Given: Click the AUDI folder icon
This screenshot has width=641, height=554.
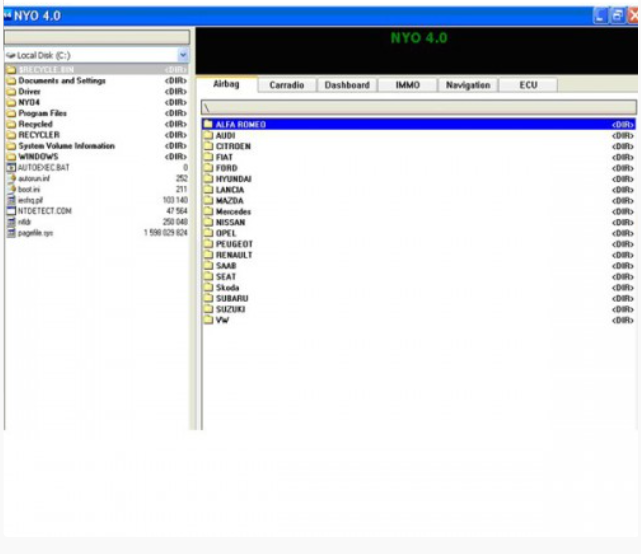Looking at the screenshot, I should pos(208,135).
